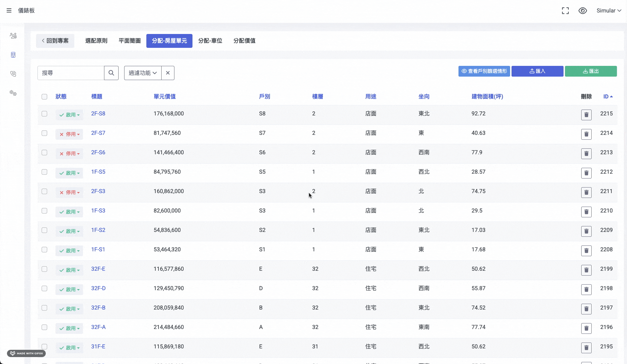Click the blue 匯入 import button
Viewport: 627px width, 364px height.
pos(538,71)
